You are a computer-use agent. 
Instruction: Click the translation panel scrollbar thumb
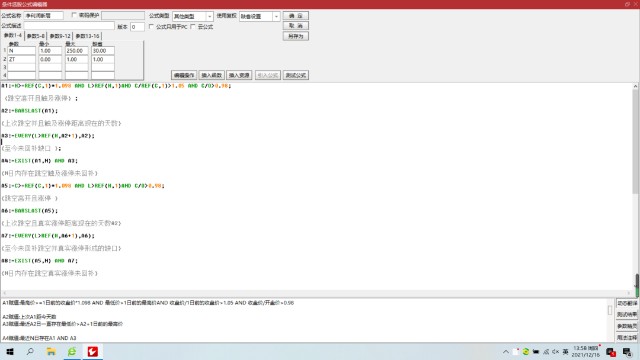pyautogui.click(x=610, y=310)
